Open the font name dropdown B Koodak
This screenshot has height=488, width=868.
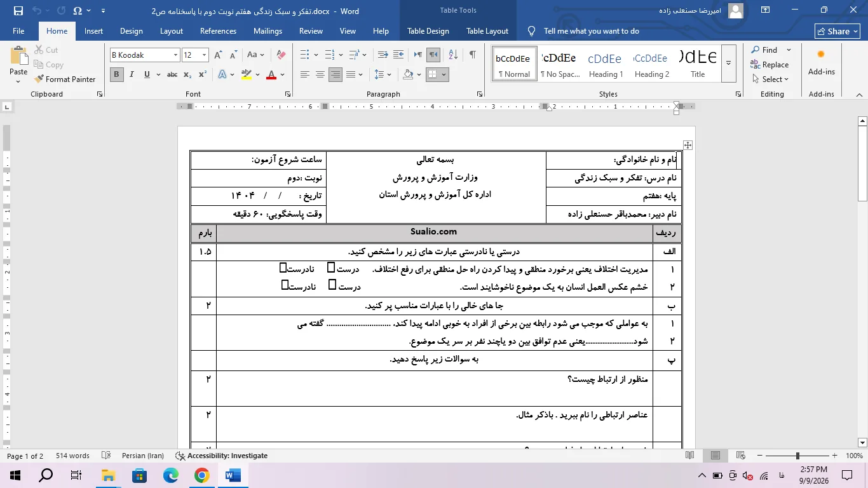(175, 55)
